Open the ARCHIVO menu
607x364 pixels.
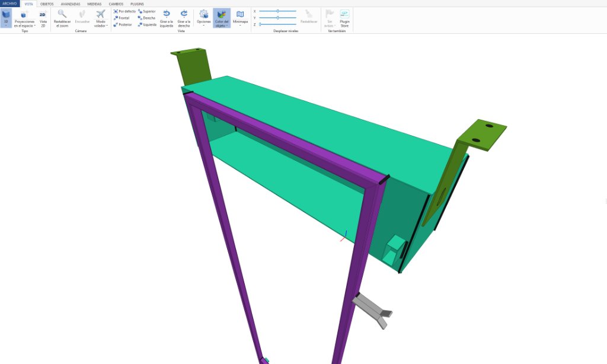click(x=9, y=4)
